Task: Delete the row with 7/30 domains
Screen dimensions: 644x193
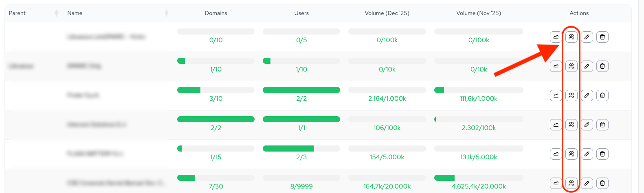Action: (x=602, y=183)
